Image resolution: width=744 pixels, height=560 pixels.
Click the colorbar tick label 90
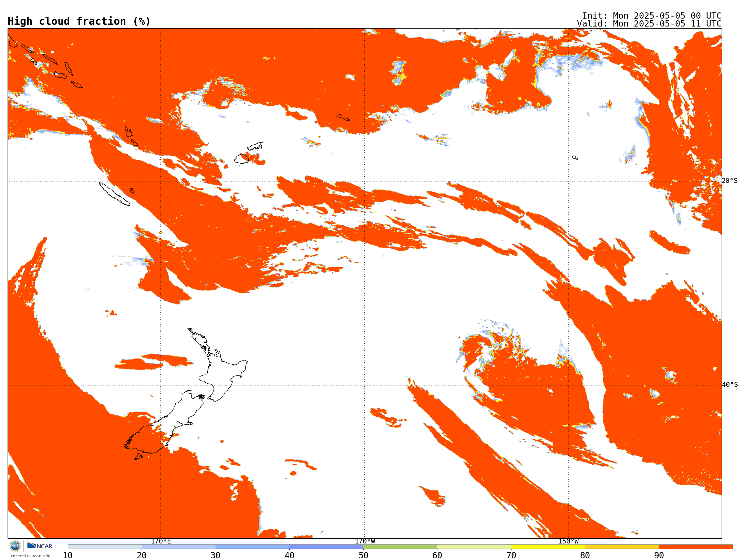click(x=659, y=556)
